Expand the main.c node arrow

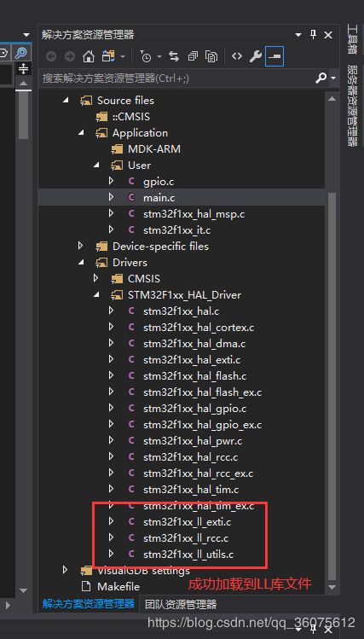pyautogui.click(x=111, y=197)
